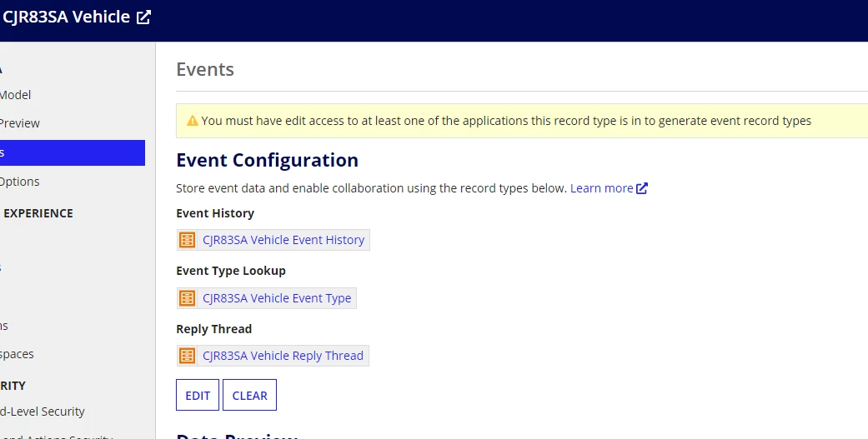Select the Preview item in sidebar
Image resolution: width=868 pixels, height=439 pixels.
[x=19, y=123]
